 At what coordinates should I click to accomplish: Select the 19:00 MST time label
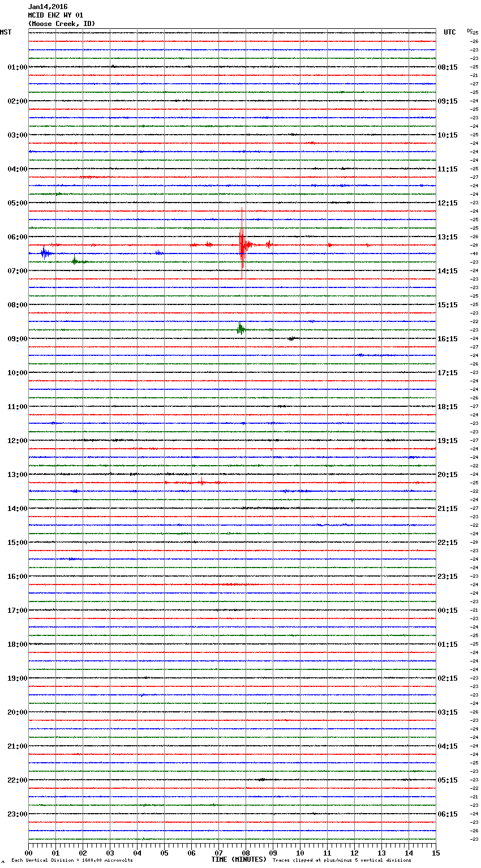point(18,678)
